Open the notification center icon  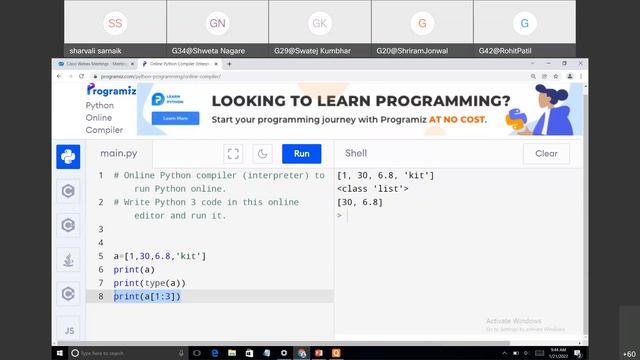click(578, 353)
